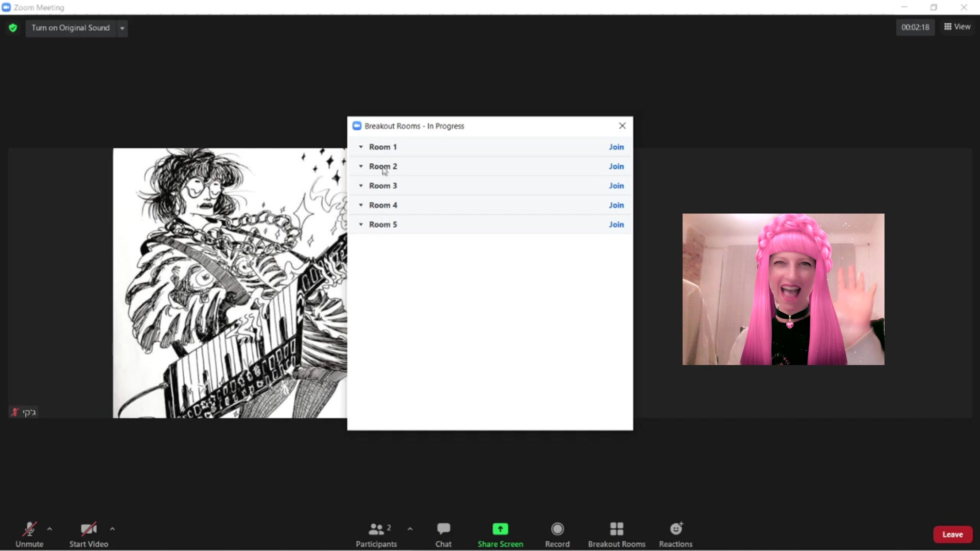Open Breakout Rooms from the toolbar
This screenshot has width=980, height=551.
616,534
